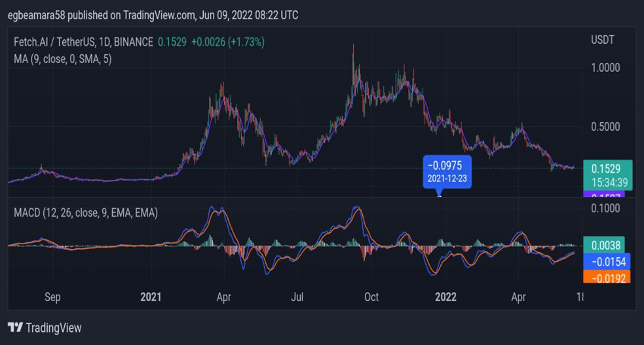Click the Sep label on the time axis
Viewport: 644px width, 345px height.
pyautogui.click(x=52, y=297)
